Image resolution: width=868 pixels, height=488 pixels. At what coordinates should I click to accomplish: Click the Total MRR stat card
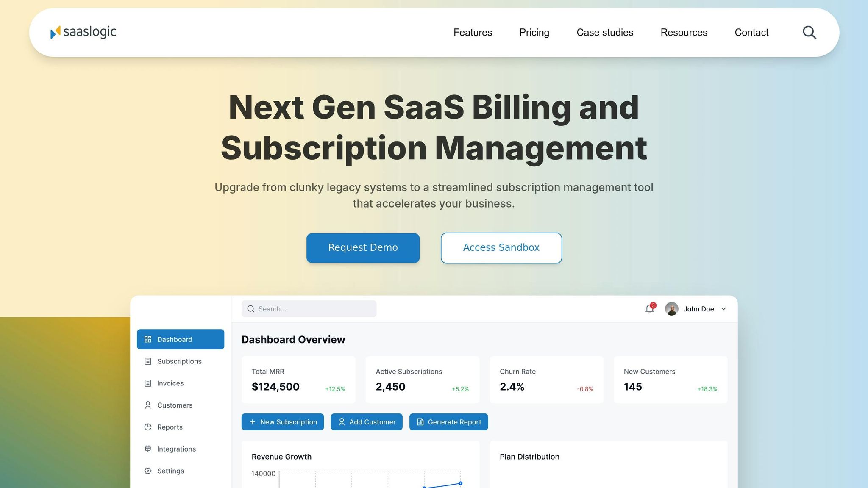click(x=298, y=380)
